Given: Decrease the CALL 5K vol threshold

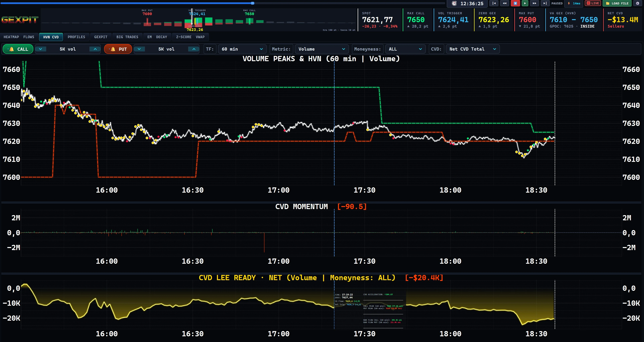Looking at the screenshot, I should 41,49.
